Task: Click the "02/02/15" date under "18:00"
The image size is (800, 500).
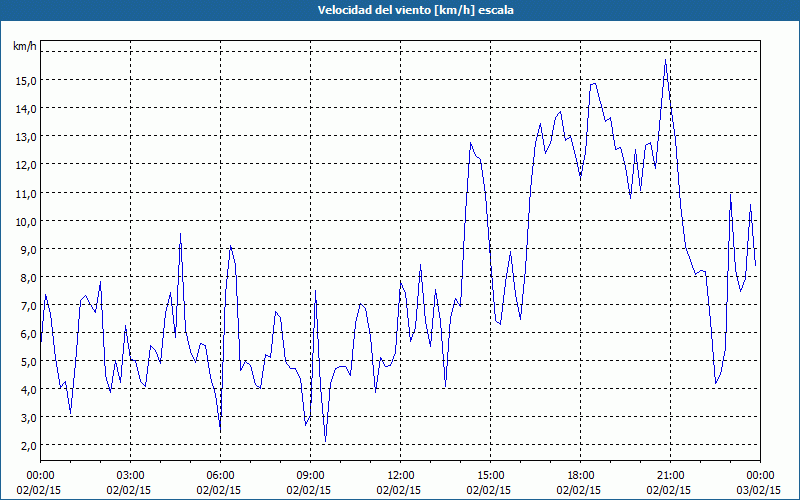Action: pyautogui.click(x=579, y=490)
